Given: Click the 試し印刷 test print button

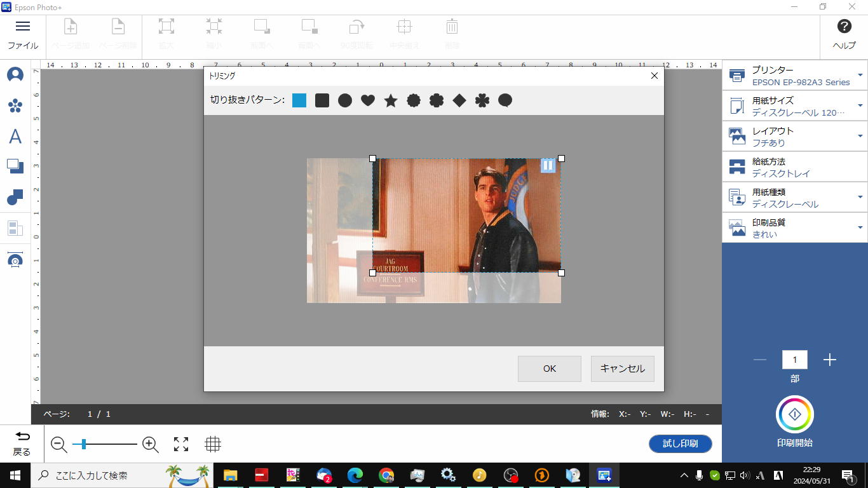Looking at the screenshot, I should [x=681, y=444].
